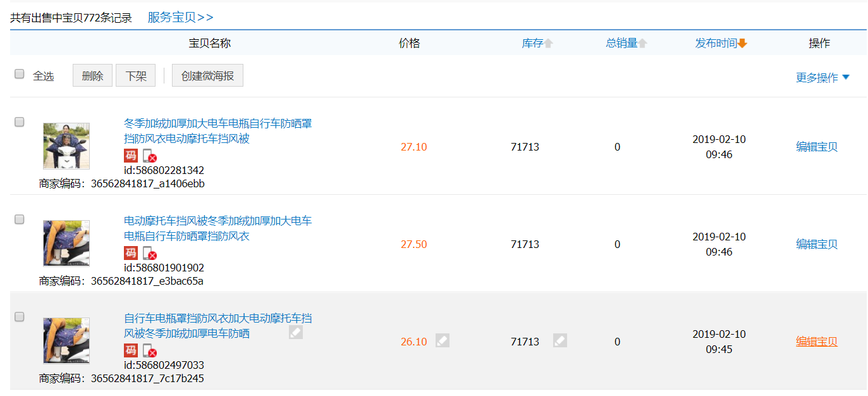Select the checkbox for item priced 27.50
Image resolution: width=868 pixels, height=396 pixels.
(x=20, y=220)
